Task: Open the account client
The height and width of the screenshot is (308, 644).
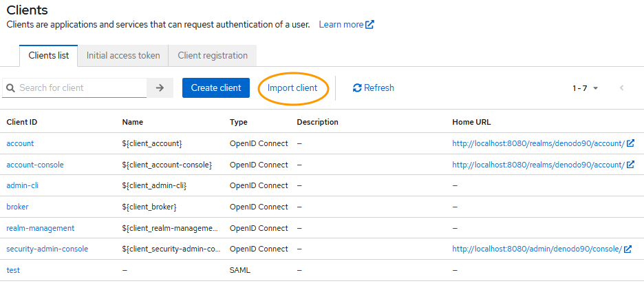Action: 20,143
